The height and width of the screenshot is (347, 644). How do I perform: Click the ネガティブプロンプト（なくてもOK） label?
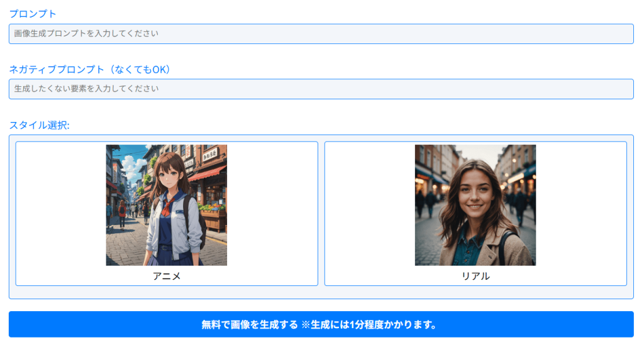tap(90, 69)
